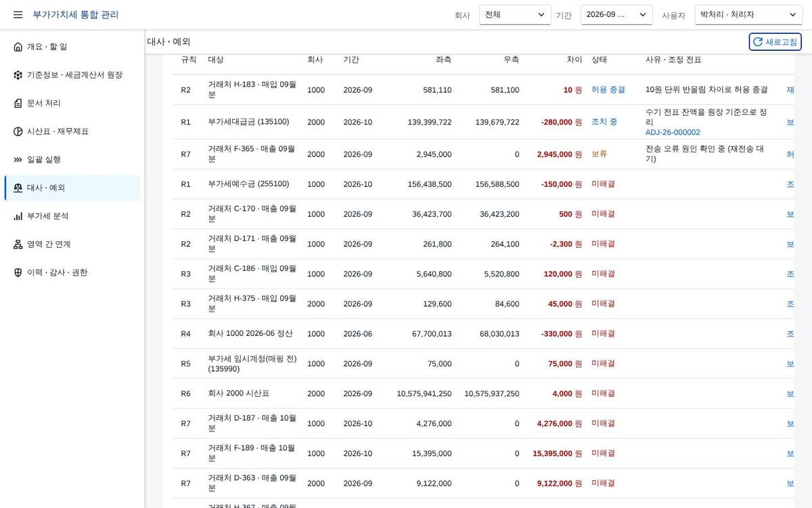Click the difference value 2,945,000 원

click(560, 154)
